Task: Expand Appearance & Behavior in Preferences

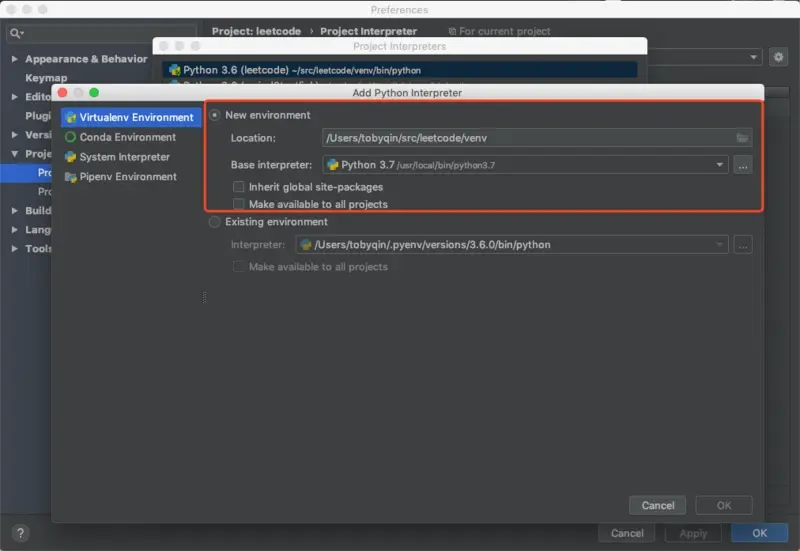Action: (14, 59)
